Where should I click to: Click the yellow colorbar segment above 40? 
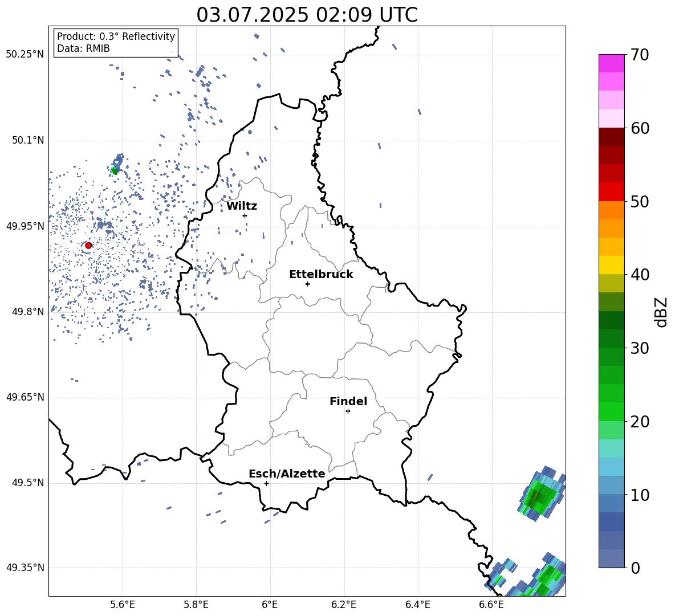click(612, 265)
